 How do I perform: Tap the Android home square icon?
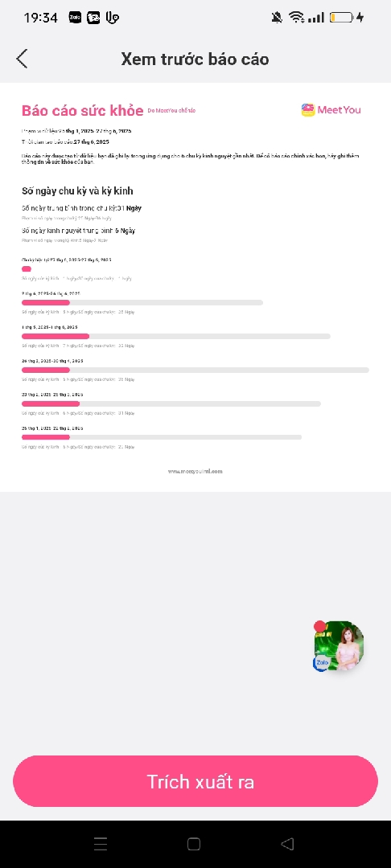(194, 844)
